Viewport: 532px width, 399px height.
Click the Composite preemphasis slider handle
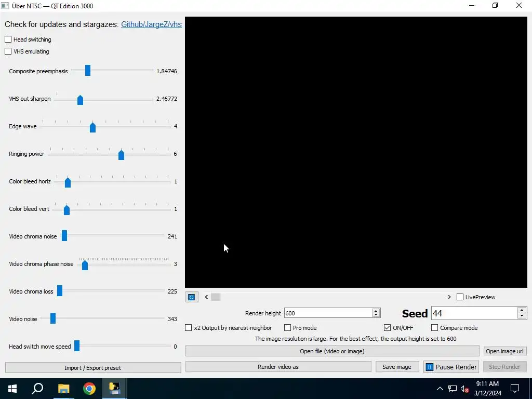(88, 71)
